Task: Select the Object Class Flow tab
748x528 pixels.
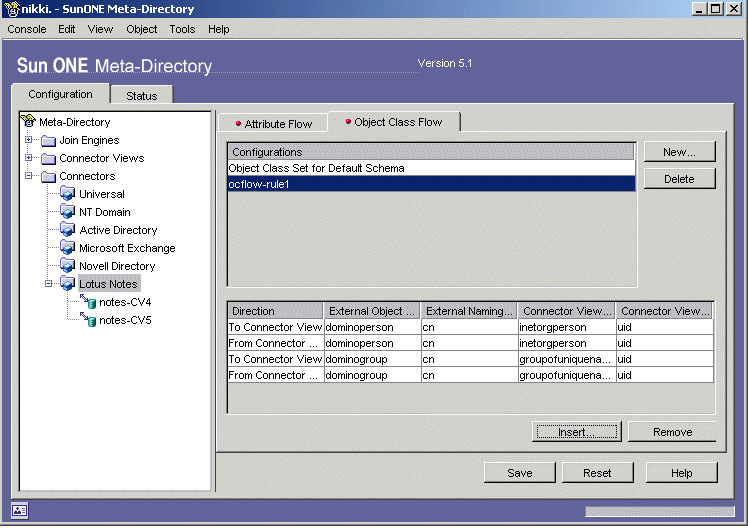Action: (x=394, y=122)
